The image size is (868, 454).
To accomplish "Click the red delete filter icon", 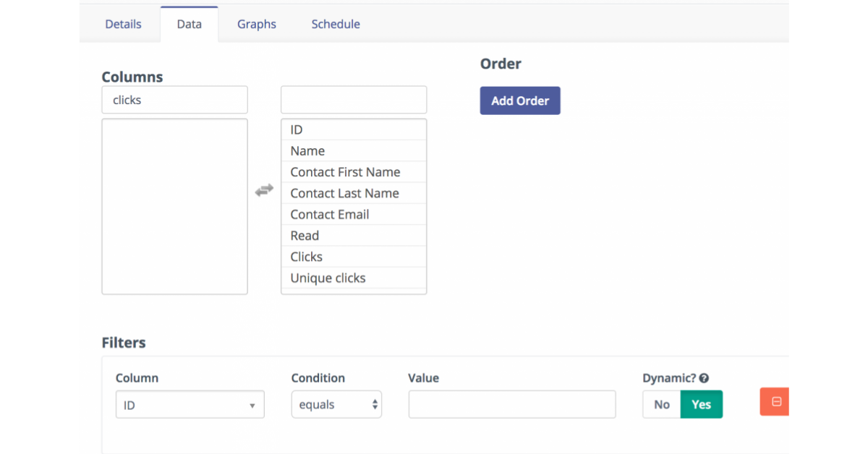I will click(x=774, y=401).
